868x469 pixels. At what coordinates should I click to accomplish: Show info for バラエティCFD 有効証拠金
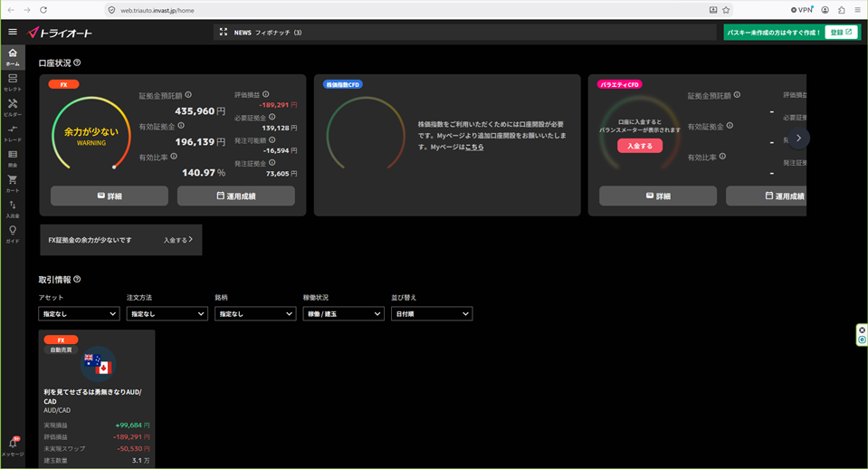(x=730, y=126)
